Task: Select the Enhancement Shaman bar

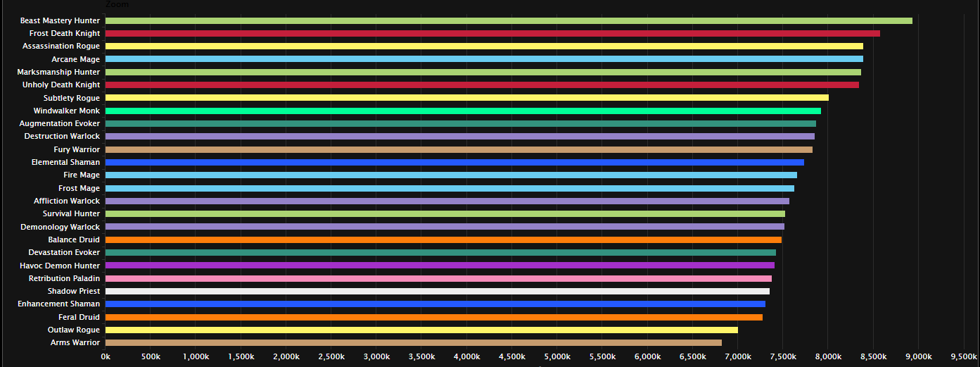Action: (435, 304)
